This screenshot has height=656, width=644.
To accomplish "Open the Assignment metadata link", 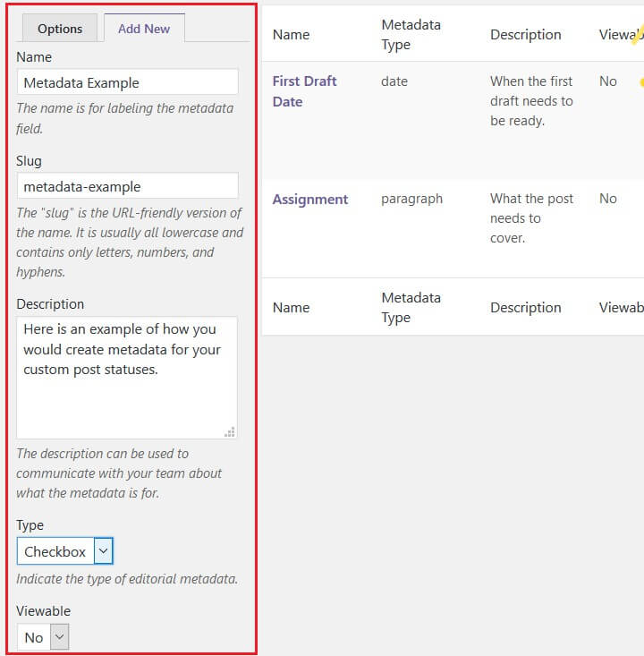I will coord(310,199).
